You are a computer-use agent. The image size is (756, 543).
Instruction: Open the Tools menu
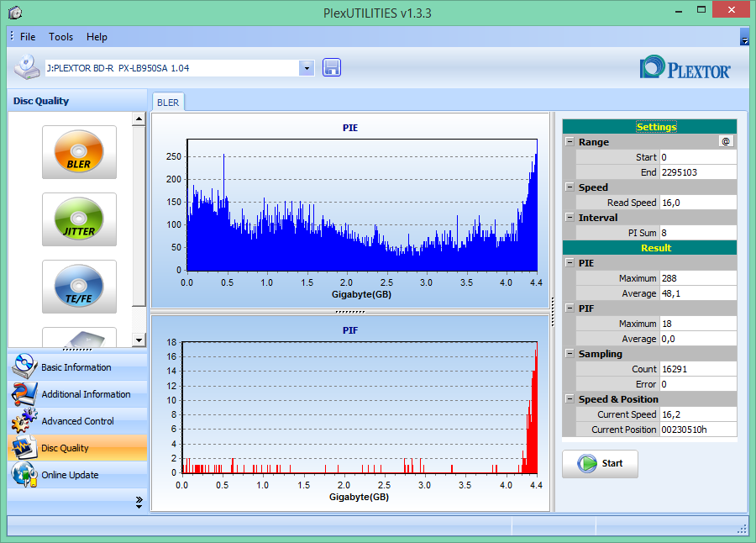click(x=60, y=37)
